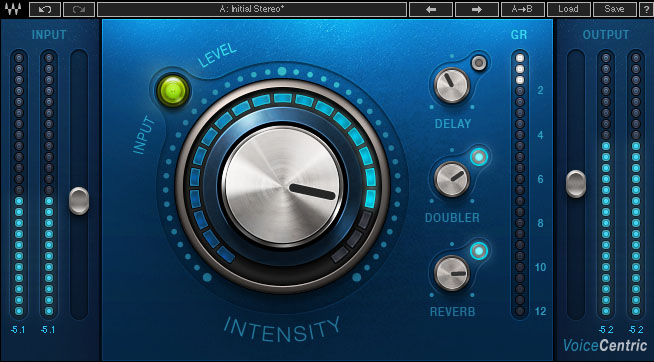
Task: Click the Waves logo icon
Action: click(13, 9)
